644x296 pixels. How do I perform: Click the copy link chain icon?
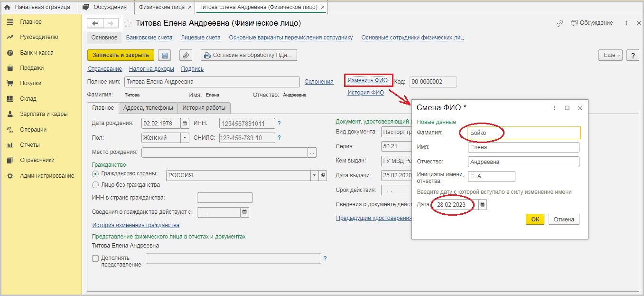(560, 23)
